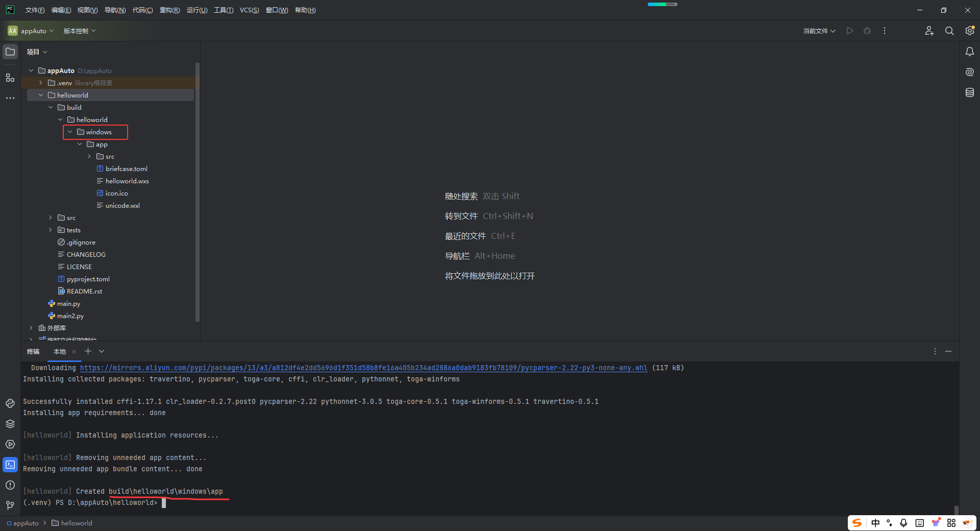
Task: Open the Git tool window icon
Action: click(10, 505)
